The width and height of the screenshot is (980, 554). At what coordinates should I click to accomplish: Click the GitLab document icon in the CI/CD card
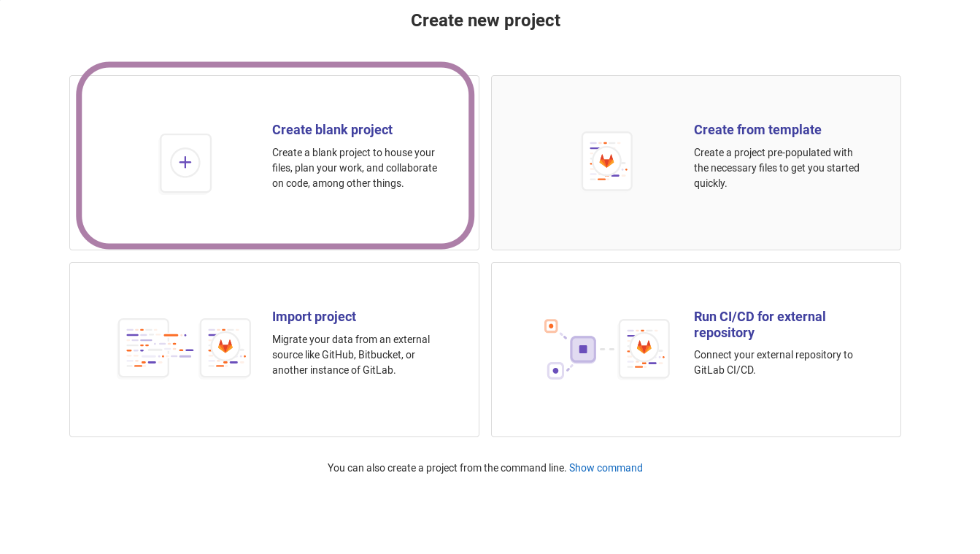644,348
